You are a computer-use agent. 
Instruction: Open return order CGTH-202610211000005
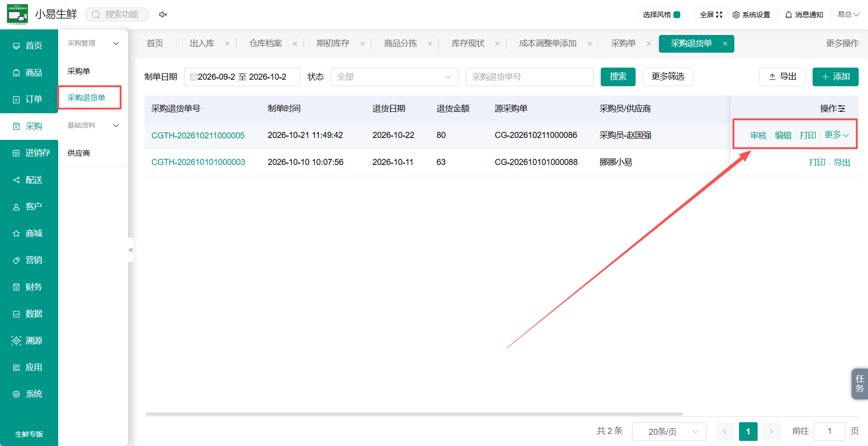(198, 136)
